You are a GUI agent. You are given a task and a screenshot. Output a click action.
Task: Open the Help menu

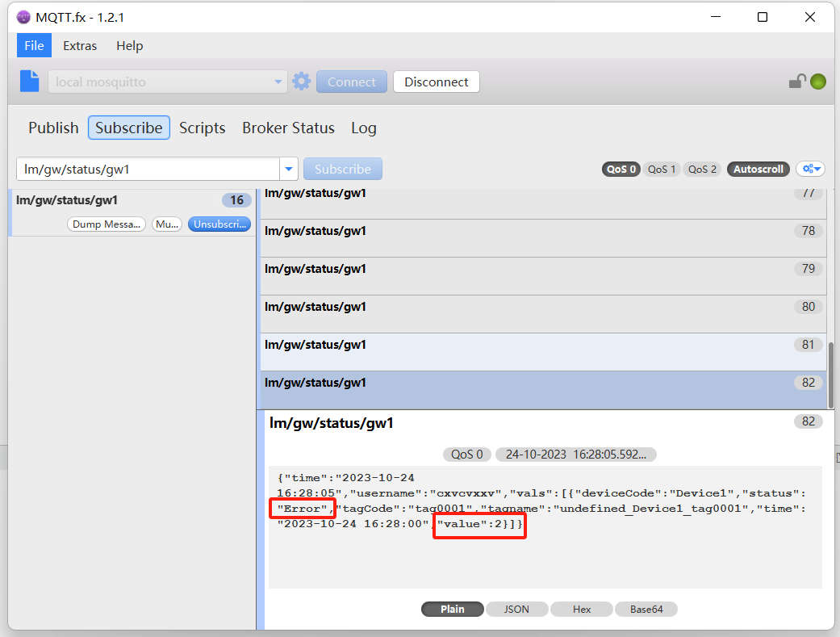[130, 45]
